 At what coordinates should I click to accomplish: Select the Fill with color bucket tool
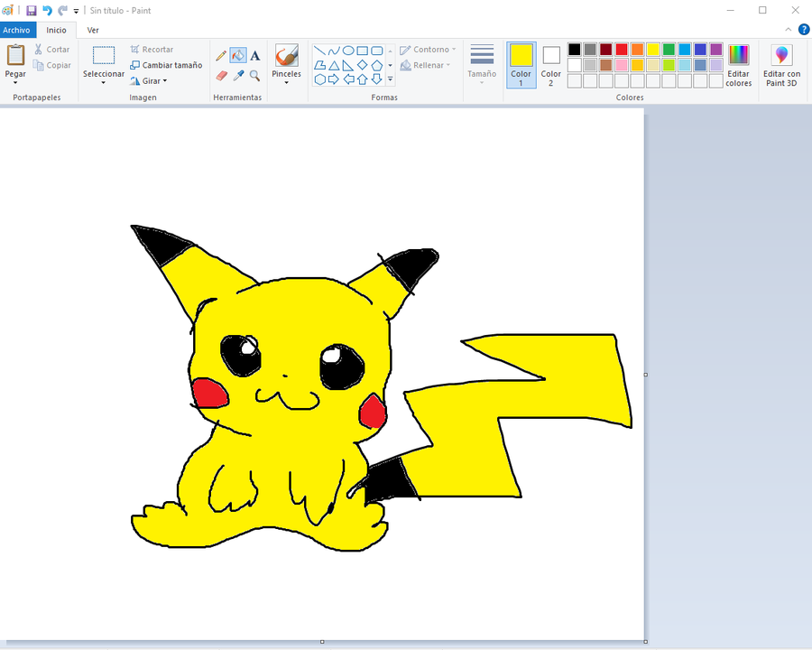click(x=238, y=55)
